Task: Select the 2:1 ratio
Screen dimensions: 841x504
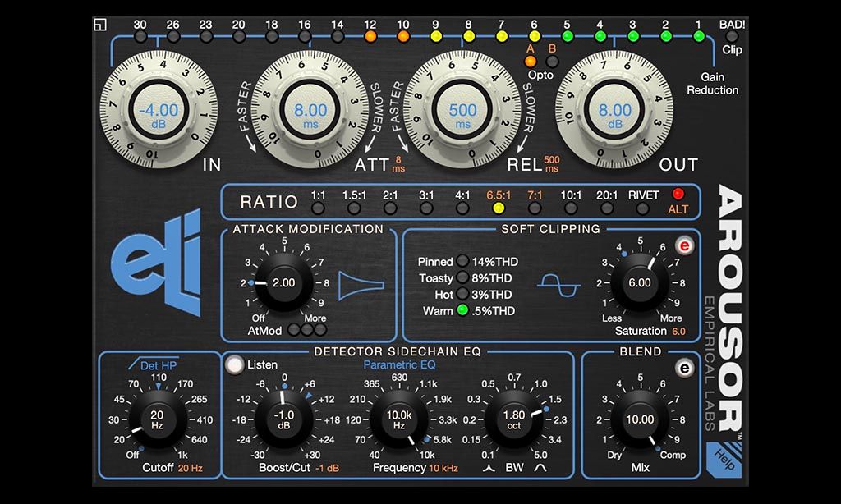Action: pos(390,208)
